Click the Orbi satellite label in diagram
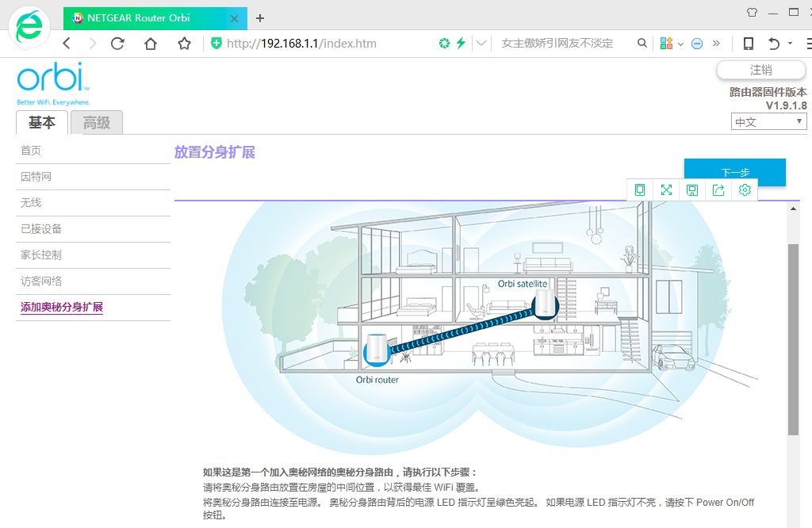 click(x=523, y=284)
